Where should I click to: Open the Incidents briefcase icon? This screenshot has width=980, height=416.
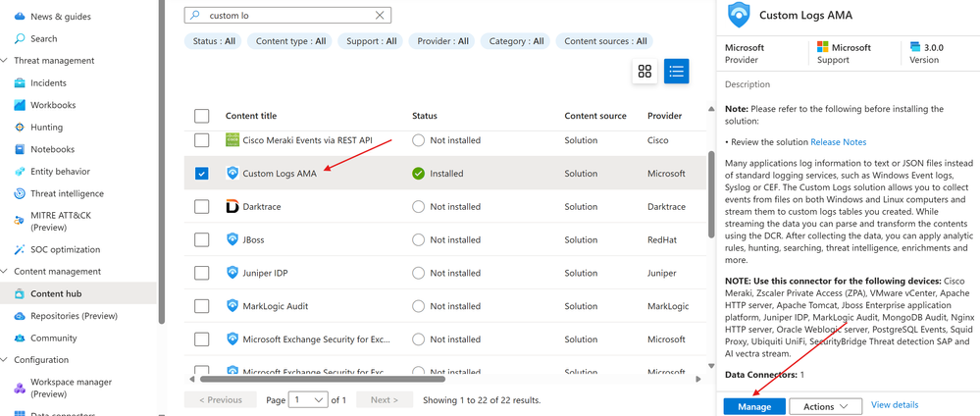coord(20,83)
